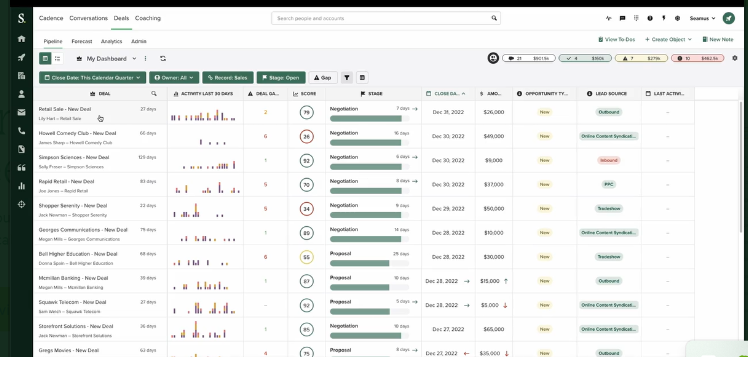The height and width of the screenshot is (367, 749).
Task: Switch to the Admin tab
Action: pyautogui.click(x=139, y=42)
